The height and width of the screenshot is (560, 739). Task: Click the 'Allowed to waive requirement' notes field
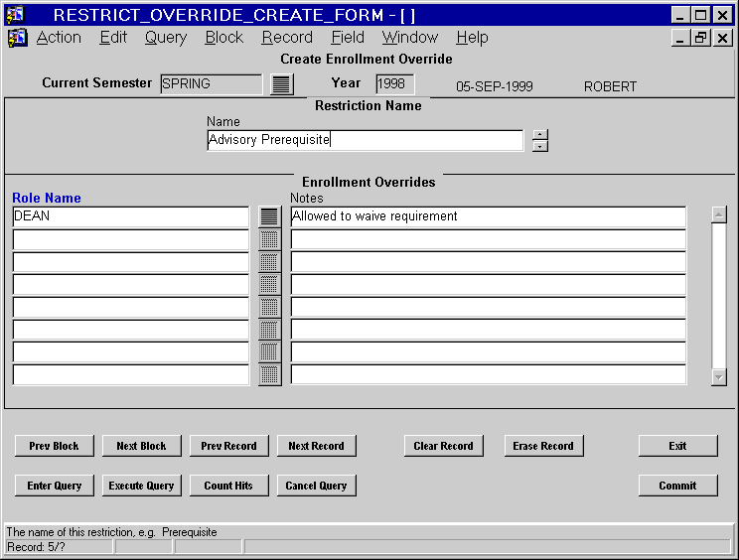[x=489, y=217]
